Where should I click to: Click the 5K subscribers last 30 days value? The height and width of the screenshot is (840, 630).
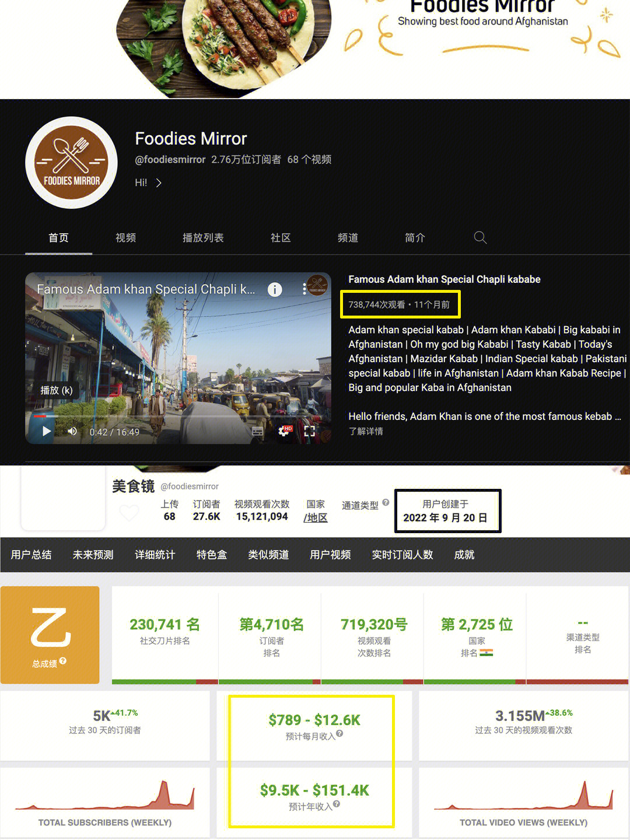pyautogui.click(x=101, y=716)
